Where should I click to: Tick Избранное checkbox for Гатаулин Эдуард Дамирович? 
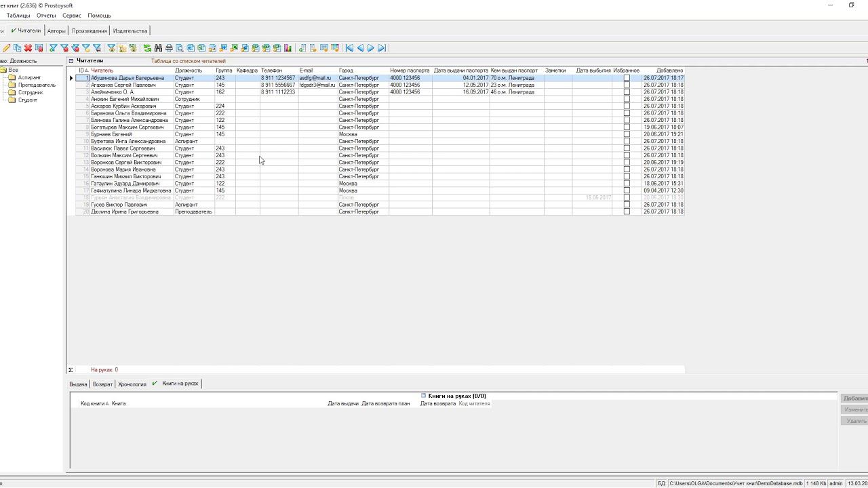click(x=627, y=184)
